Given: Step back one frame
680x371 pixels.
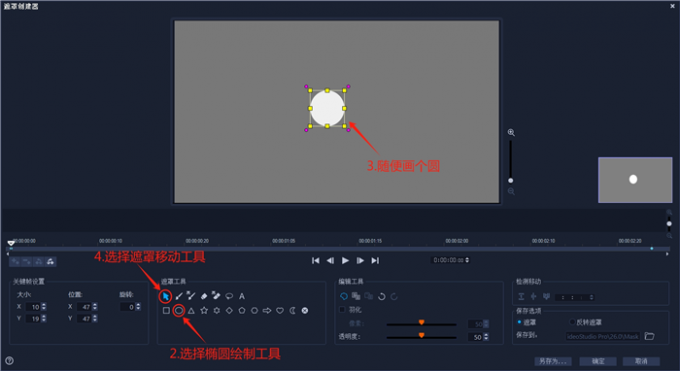Looking at the screenshot, I should [x=330, y=260].
